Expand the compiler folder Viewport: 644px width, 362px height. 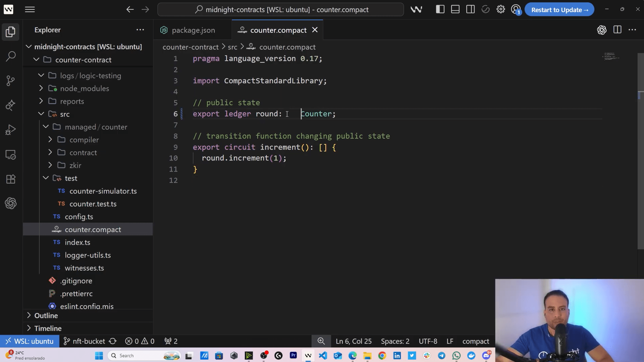pos(50,140)
